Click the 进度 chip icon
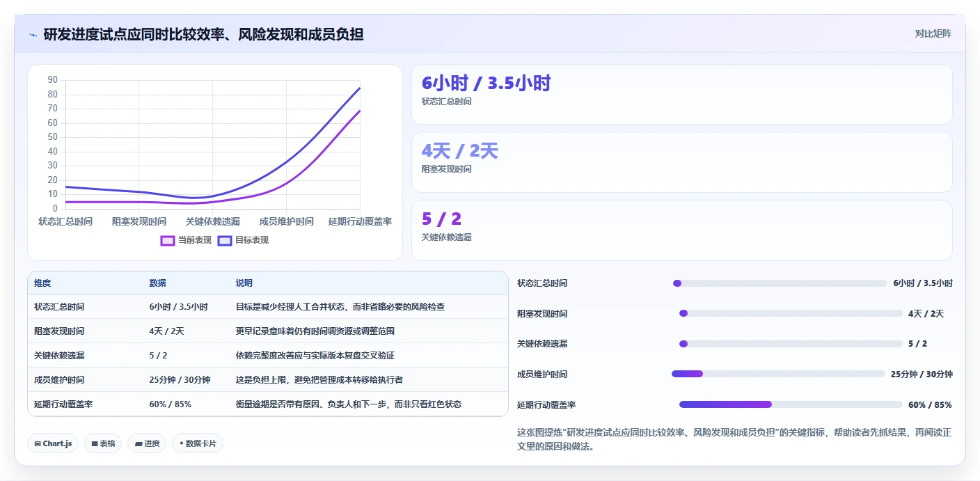The width and height of the screenshot is (980, 481). tap(139, 443)
